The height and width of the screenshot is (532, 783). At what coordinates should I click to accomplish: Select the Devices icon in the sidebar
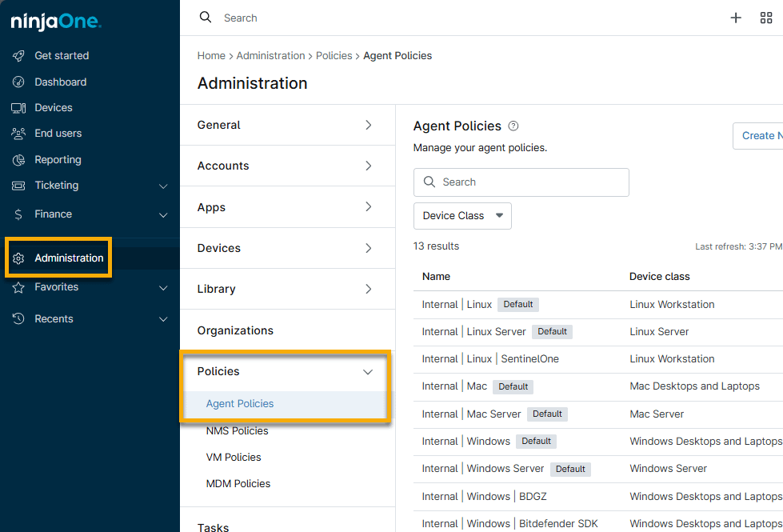click(18, 107)
